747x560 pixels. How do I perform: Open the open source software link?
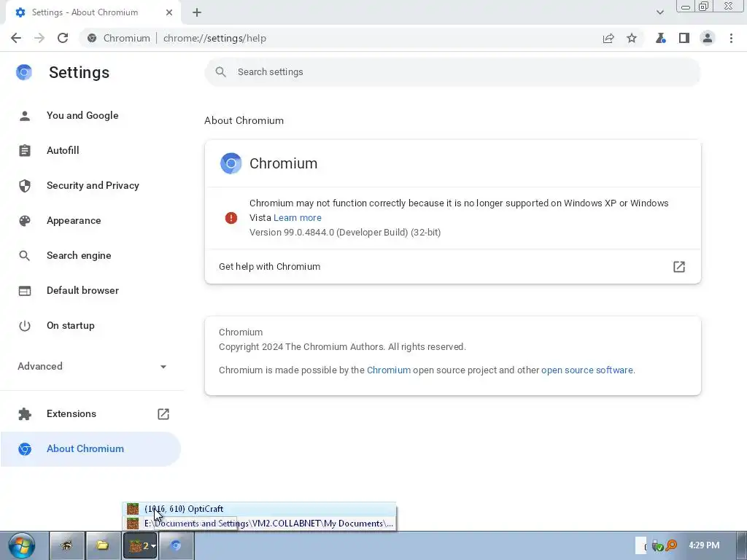pyautogui.click(x=587, y=370)
